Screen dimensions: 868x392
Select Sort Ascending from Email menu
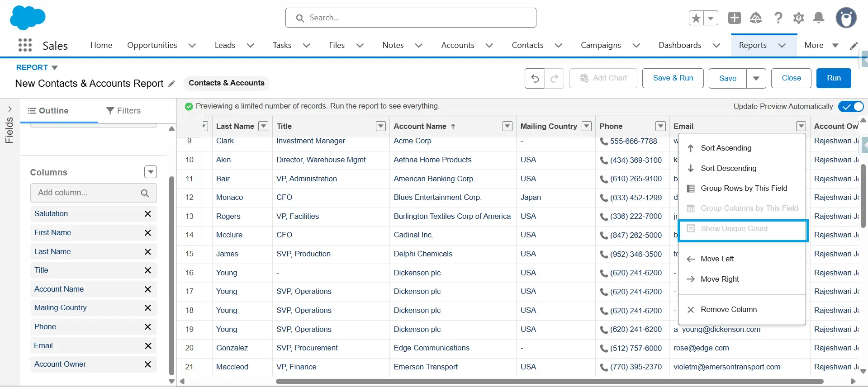pyautogui.click(x=742, y=148)
